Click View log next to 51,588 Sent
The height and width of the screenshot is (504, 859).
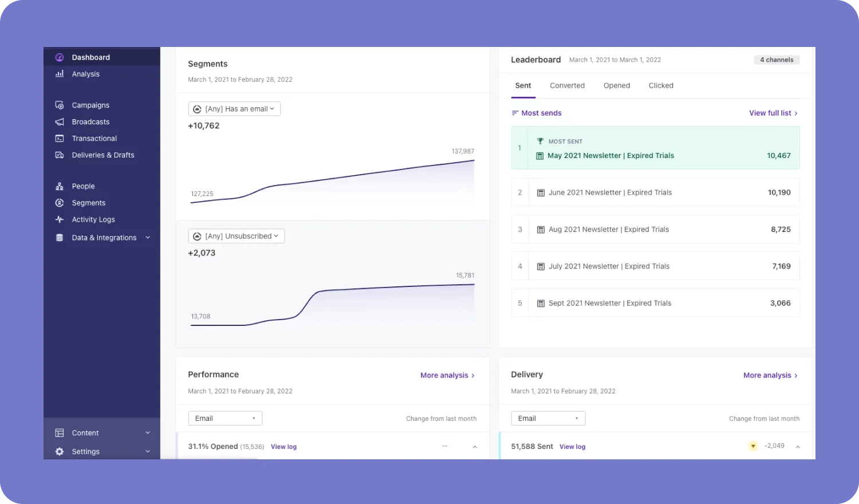[572, 447]
